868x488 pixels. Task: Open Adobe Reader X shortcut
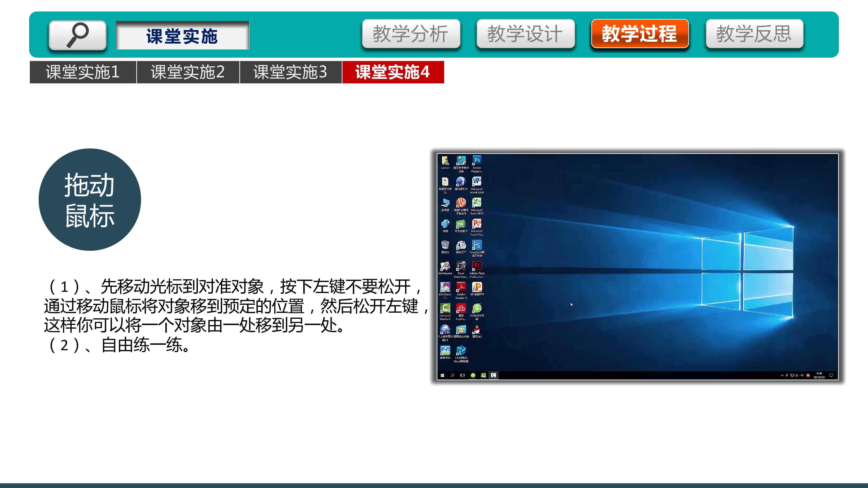461,287
